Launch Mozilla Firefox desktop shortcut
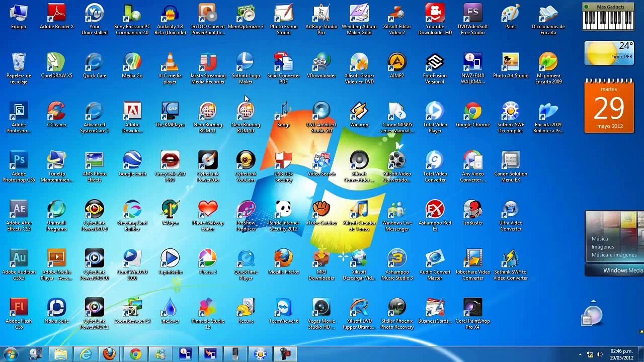644x362 pixels. pyautogui.click(x=284, y=261)
